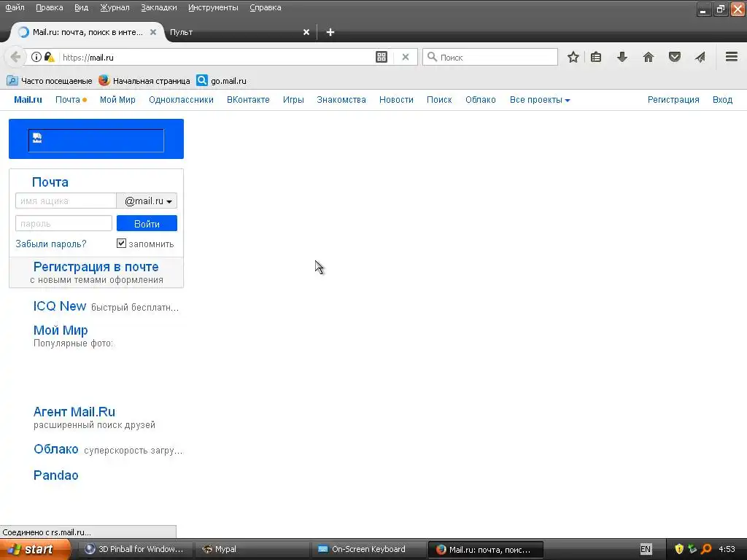This screenshot has height=560, width=747.
Task: Click the Windows start button
Action: (x=35, y=549)
